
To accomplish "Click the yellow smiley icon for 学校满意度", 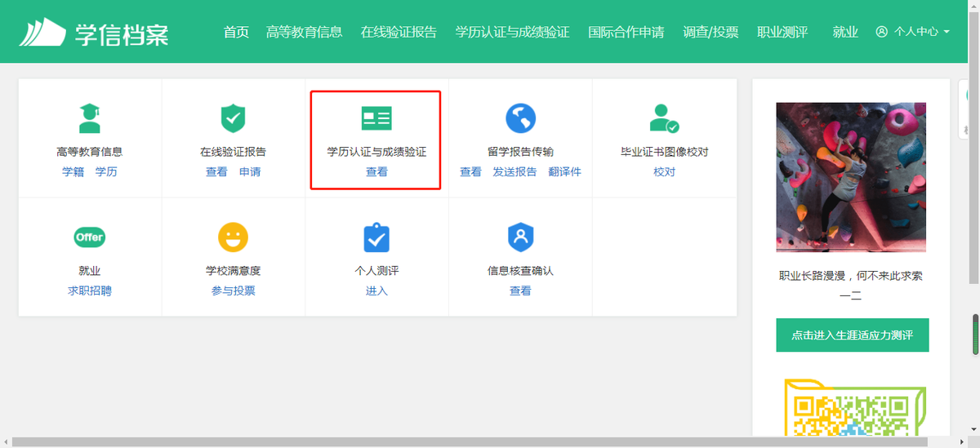I will tap(234, 237).
